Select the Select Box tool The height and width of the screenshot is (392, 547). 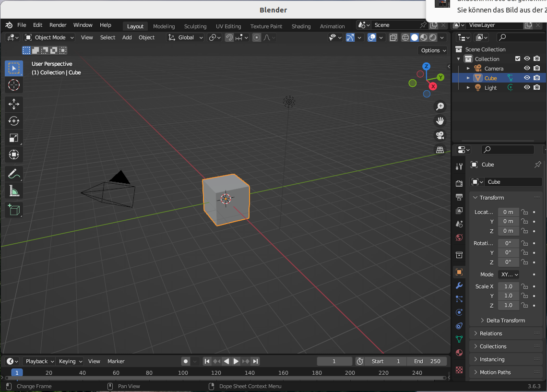(x=13, y=68)
